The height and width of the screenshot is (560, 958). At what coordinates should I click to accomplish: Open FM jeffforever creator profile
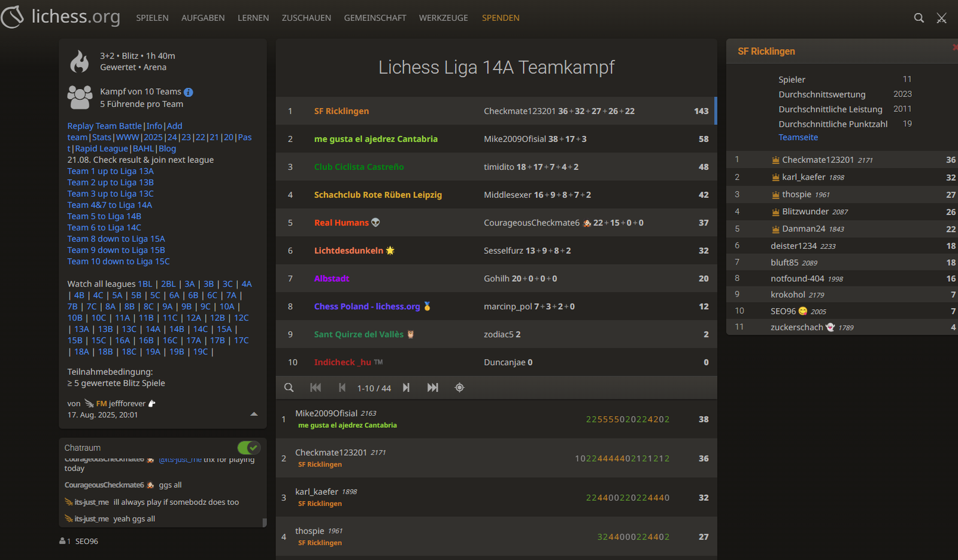click(x=121, y=404)
